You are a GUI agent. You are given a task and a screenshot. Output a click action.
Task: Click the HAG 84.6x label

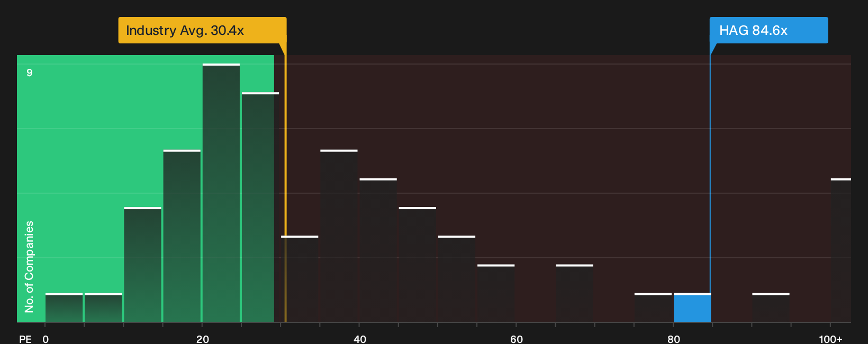coord(768,30)
